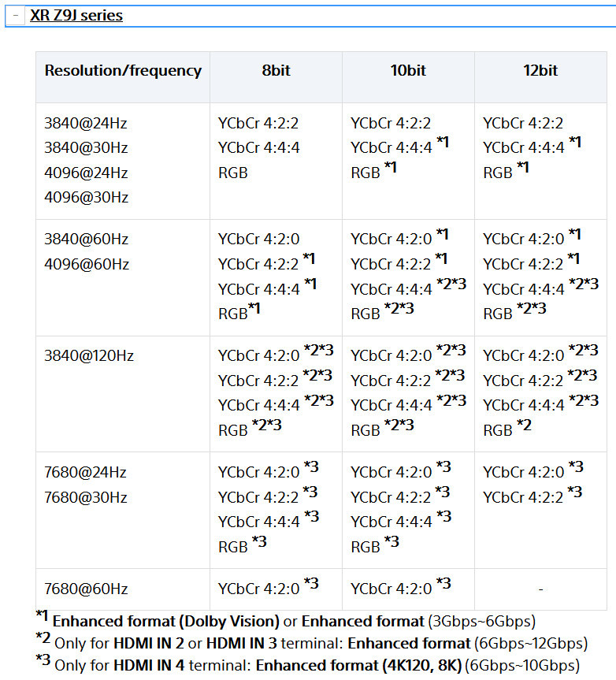Click the 3840@60Hz row label
This screenshot has width=616, height=680.
tap(86, 240)
